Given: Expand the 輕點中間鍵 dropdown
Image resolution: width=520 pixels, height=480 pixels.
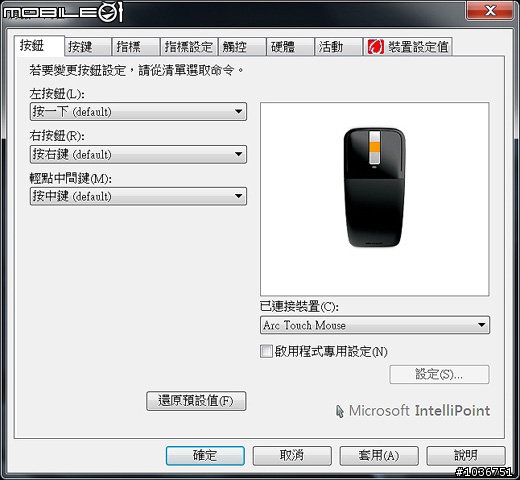Looking at the screenshot, I should pyautogui.click(x=138, y=196).
